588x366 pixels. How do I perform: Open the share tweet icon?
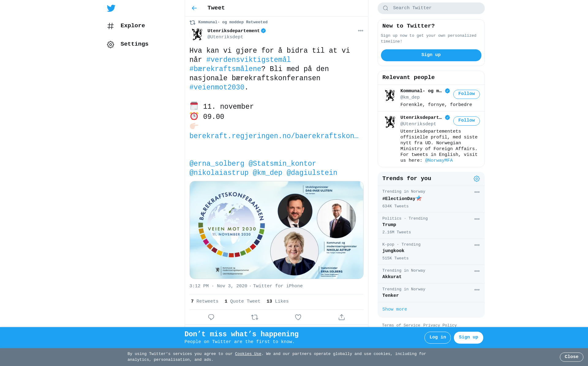click(x=341, y=317)
